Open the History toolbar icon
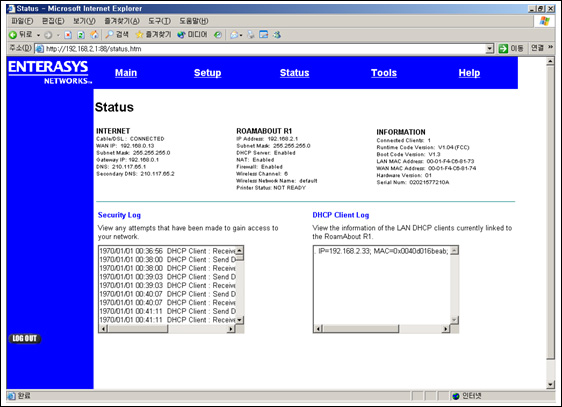Screen dimensions: 562x407 tap(218, 35)
